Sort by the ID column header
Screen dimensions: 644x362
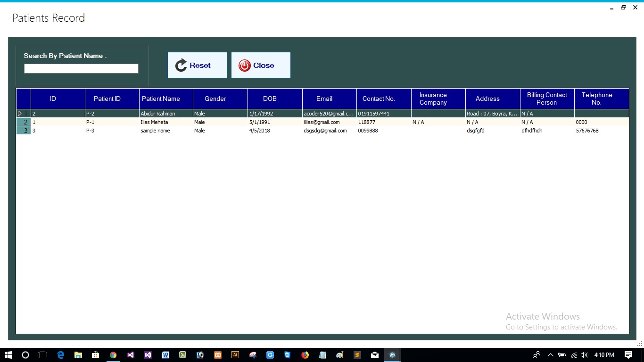coord(58,99)
